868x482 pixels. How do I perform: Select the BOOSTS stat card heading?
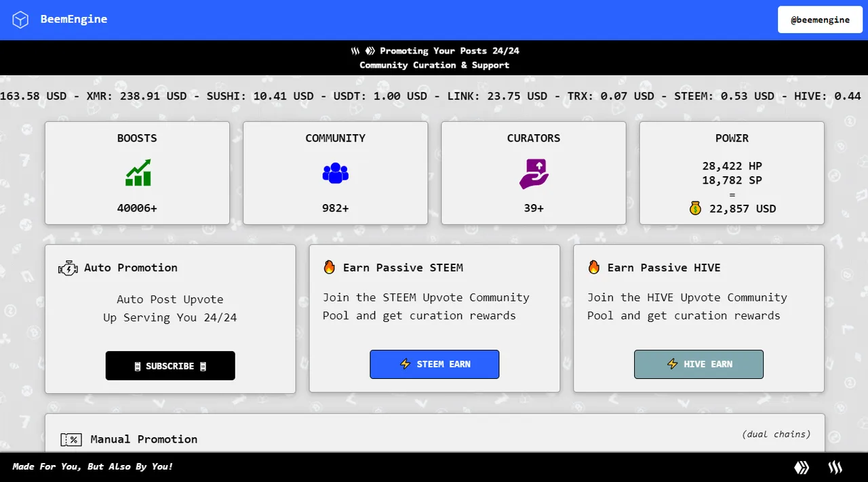click(137, 138)
